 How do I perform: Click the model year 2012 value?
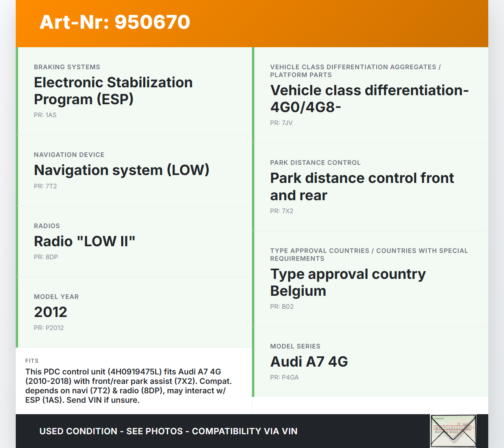pyautogui.click(x=50, y=312)
